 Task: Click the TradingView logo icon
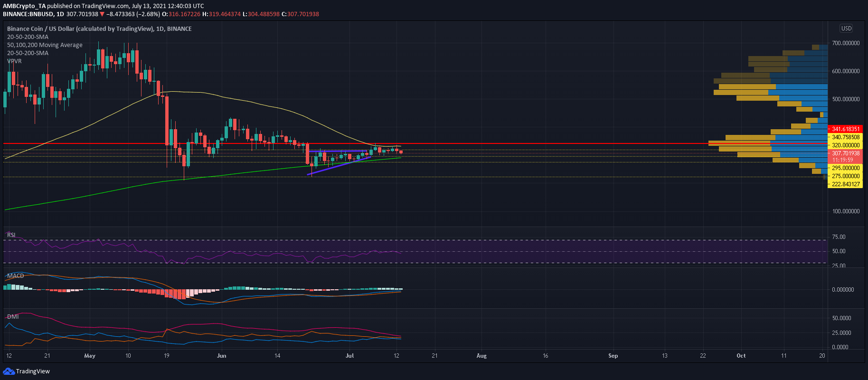(9, 371)
